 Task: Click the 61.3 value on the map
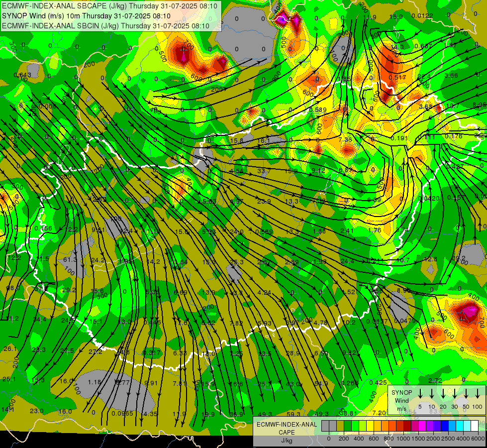tap(70, 260)
